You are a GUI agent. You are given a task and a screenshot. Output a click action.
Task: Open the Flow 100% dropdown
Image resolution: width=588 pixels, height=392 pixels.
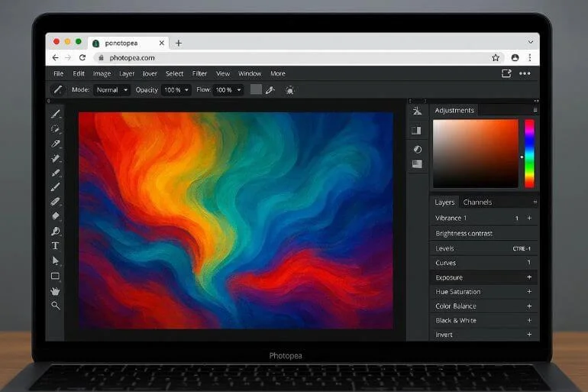228,90
